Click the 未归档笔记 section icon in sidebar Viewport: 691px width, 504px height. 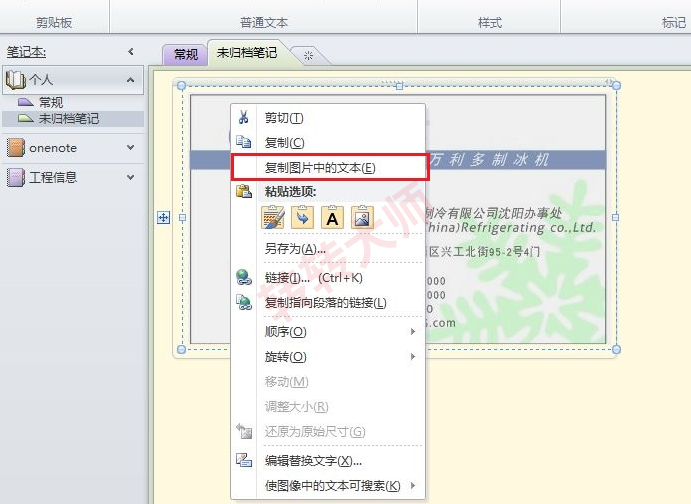[x=26, y=118]
